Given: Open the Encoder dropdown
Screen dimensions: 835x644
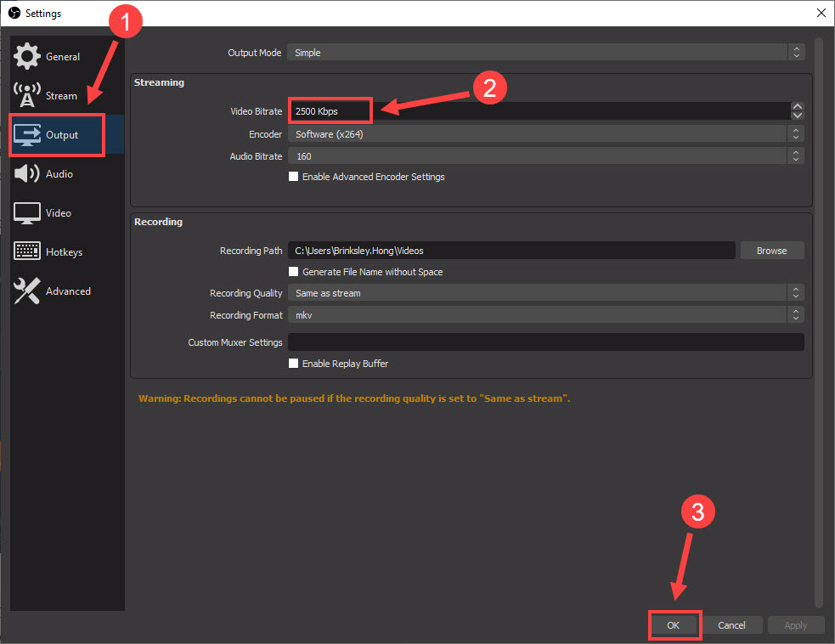Looking at the screenshot, I should 542,133.
